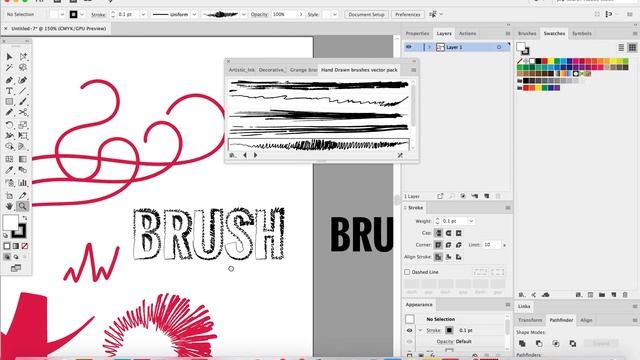
Task: Select the Projecting Cap option
Action: click(459, 233)
